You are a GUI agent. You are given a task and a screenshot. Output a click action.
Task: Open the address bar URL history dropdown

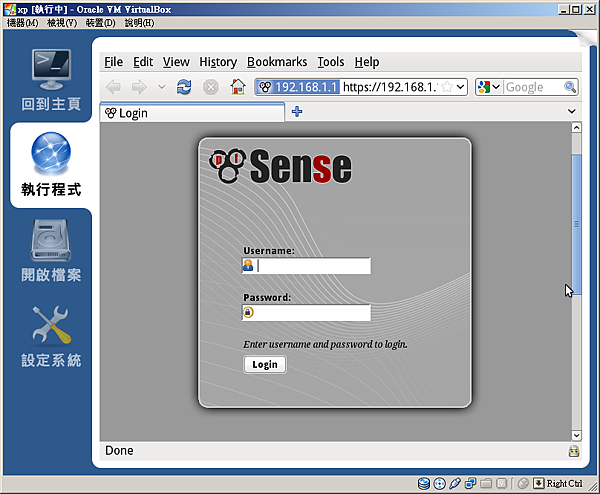point(460,87)
